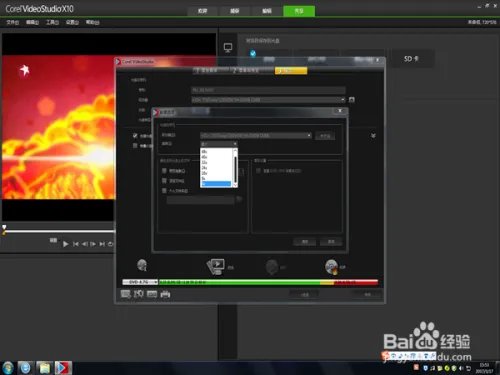Uncheck the checked option in the burn dialog
This screenshot has width=500, height=375.
pyautogui.click(x=135, y=136)
